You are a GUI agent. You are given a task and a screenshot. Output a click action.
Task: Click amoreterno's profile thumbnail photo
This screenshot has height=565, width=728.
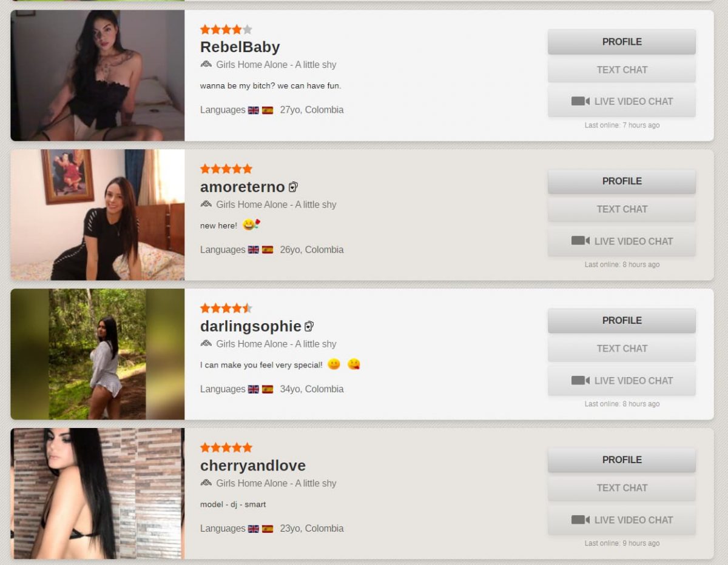point(98,215)
